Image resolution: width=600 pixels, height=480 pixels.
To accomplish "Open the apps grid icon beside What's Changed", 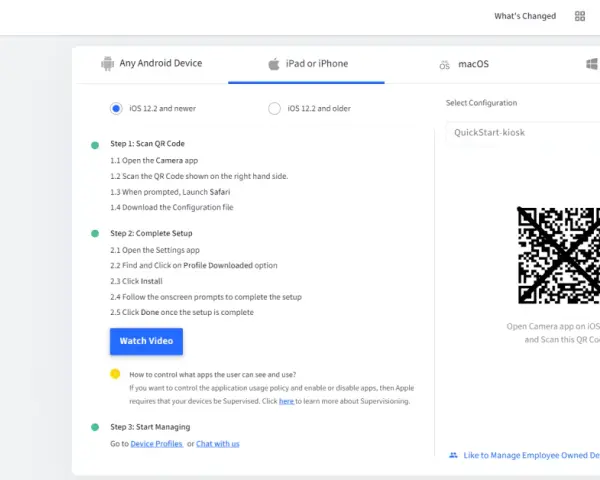I will point(580,16).
